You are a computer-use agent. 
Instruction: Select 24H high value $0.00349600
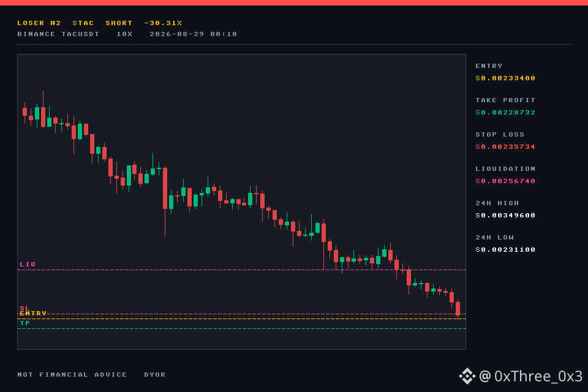coord(505,216)
